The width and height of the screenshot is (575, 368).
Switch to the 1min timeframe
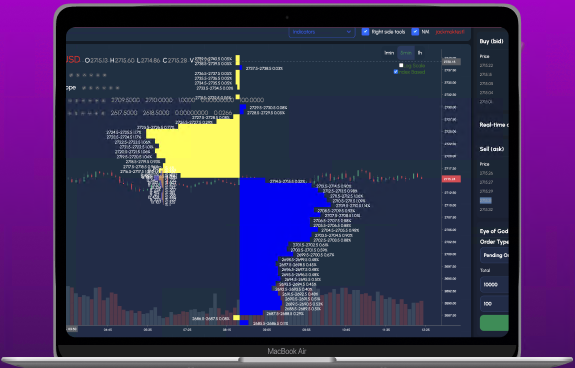(389, 53)
